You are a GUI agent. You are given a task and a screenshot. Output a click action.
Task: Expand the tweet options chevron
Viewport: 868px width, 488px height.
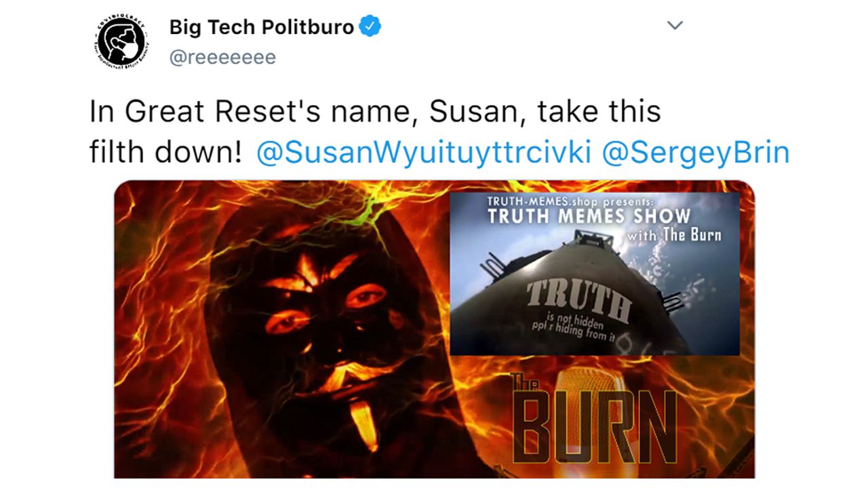click(x=675, y=26)
